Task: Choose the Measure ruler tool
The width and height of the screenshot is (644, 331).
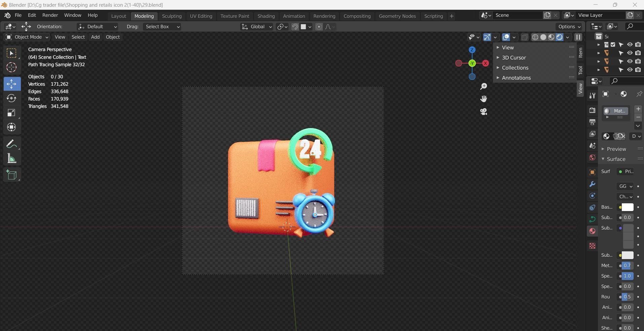Action: pyautogui.click(x=11, y=159)
